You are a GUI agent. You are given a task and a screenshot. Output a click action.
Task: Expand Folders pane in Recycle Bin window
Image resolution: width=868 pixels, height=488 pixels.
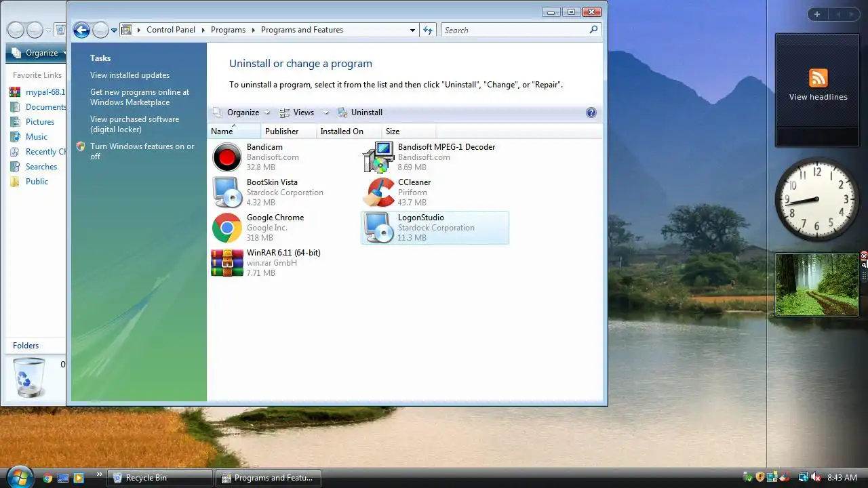tap(26, 346)
